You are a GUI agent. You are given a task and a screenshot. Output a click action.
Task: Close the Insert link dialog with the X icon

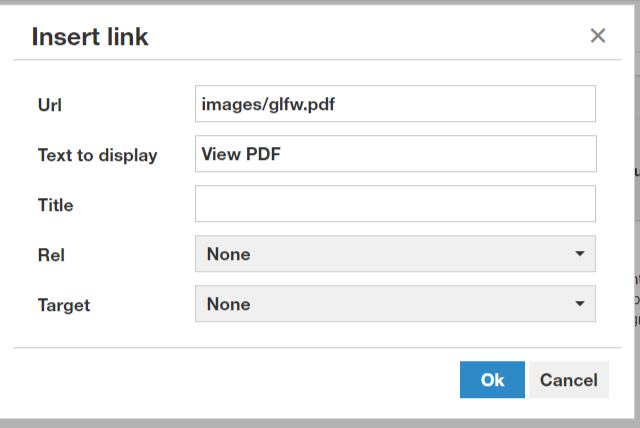tap(598, 36)
